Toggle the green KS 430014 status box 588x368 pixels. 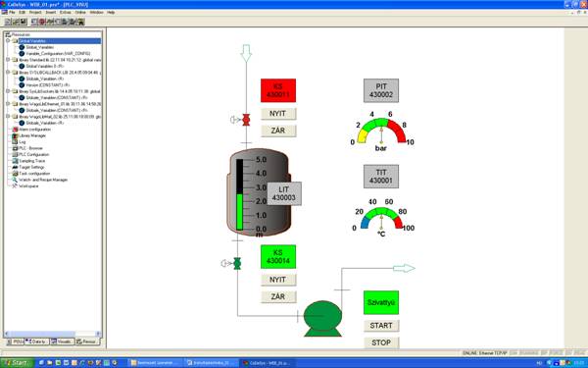coord(278,257)
